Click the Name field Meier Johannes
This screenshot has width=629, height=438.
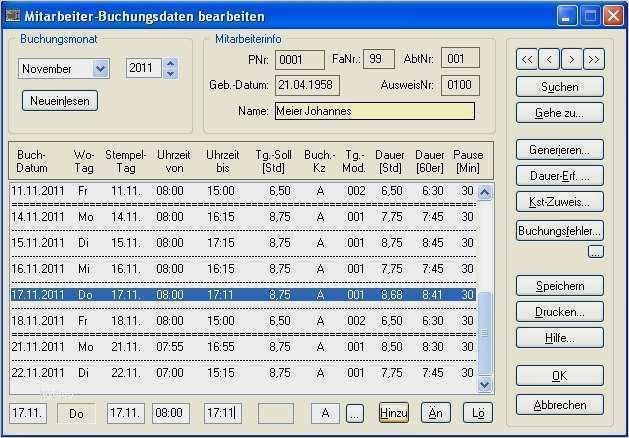[374, 111]
